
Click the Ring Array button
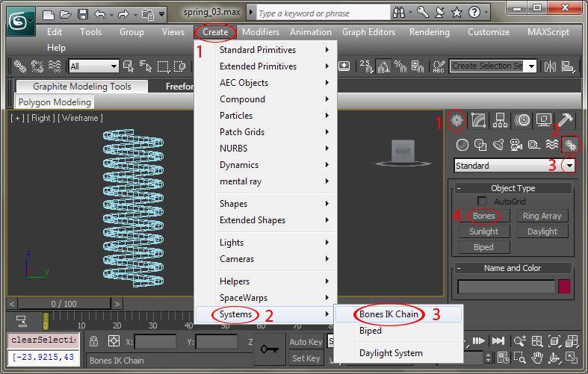[x=542, y=216]
